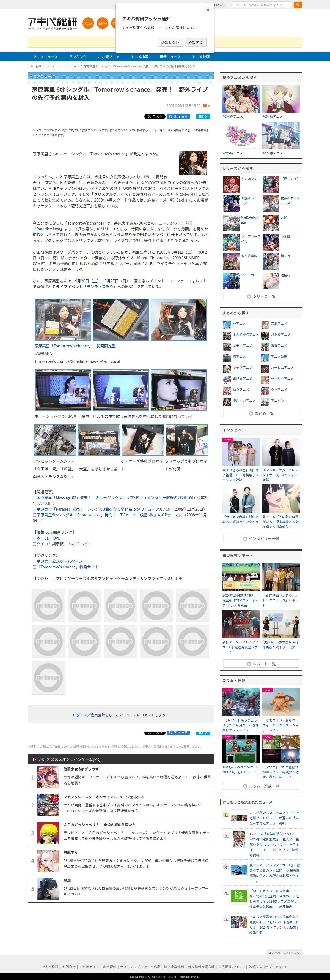
Task: Open アキバ総研 site logo
Action: pyautogui.click(x=53, y=23)
